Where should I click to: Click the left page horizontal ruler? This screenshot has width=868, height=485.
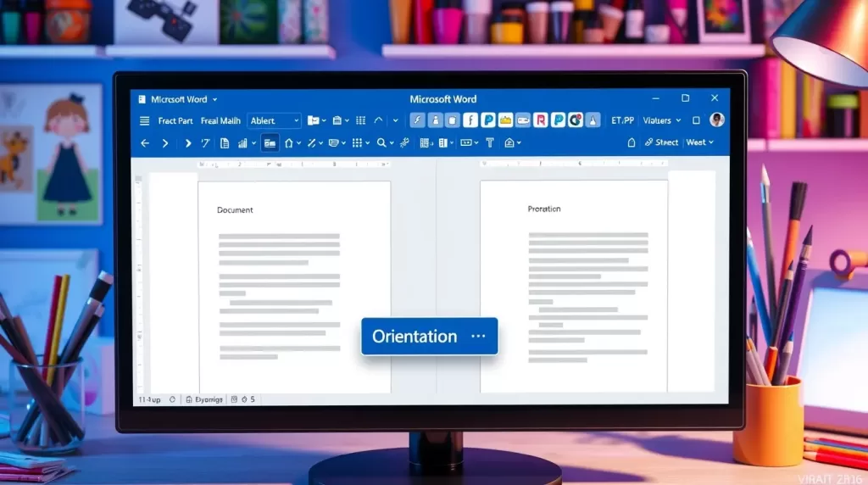point(294,164)
